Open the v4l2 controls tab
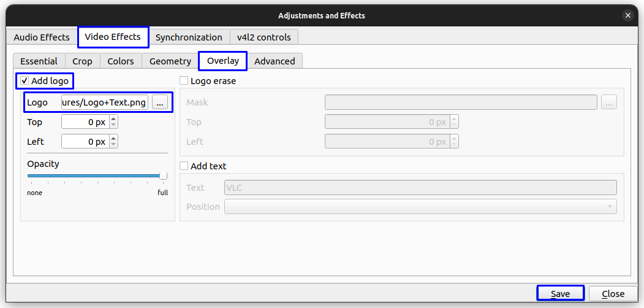644x308 pixels. tap(264, 37)
